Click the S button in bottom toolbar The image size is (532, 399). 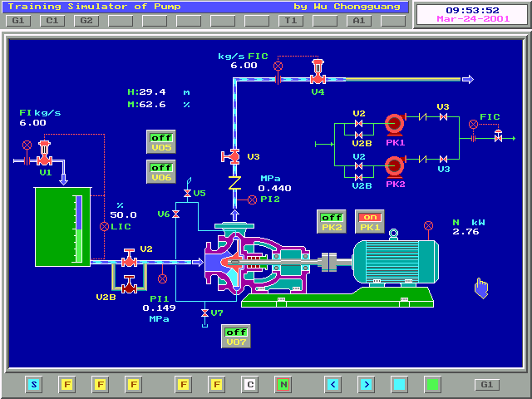pos(33,384)
